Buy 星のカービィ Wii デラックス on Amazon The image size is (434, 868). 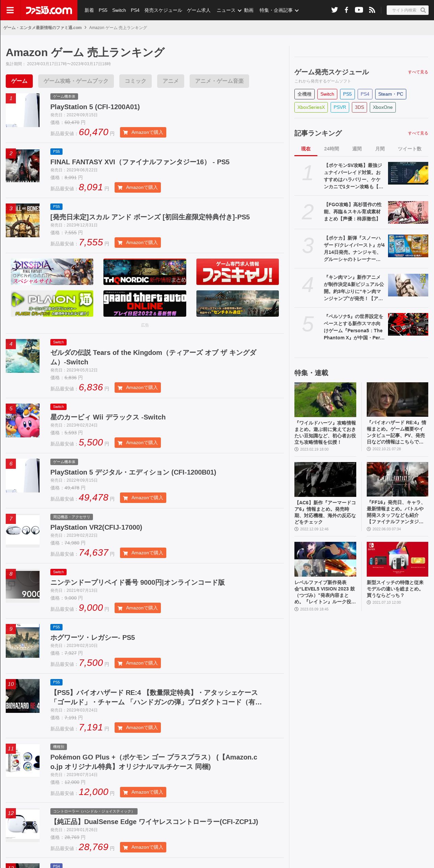pyautogui.click(x=138, y=443)
